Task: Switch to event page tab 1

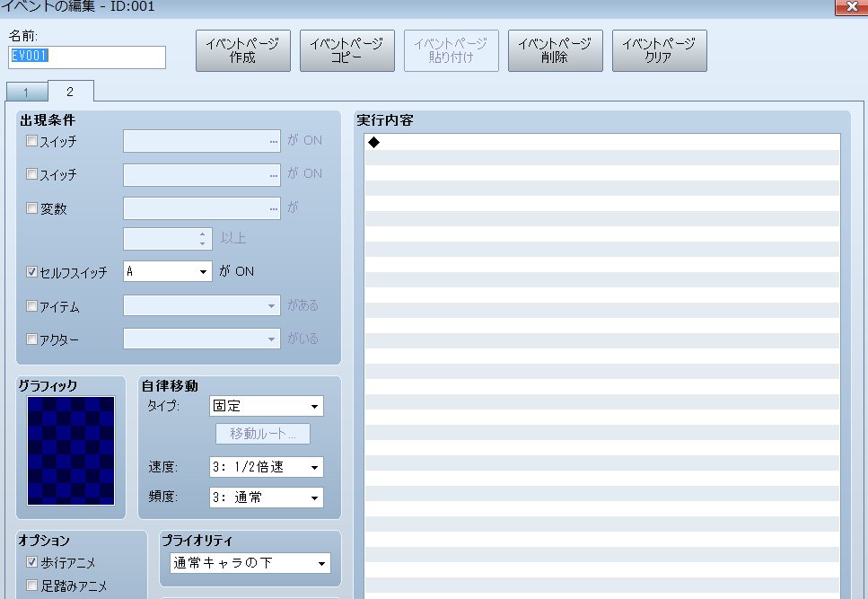Action: point(26,92)
